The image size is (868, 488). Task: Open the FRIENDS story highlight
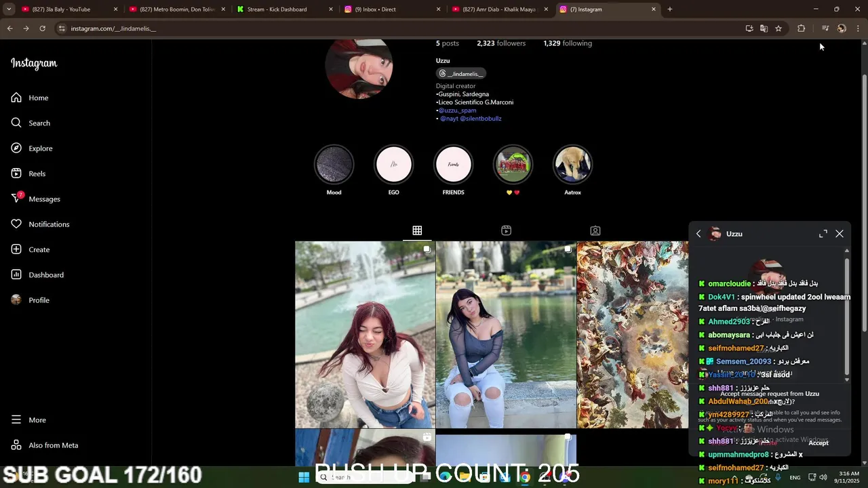(x=453, y=165)
